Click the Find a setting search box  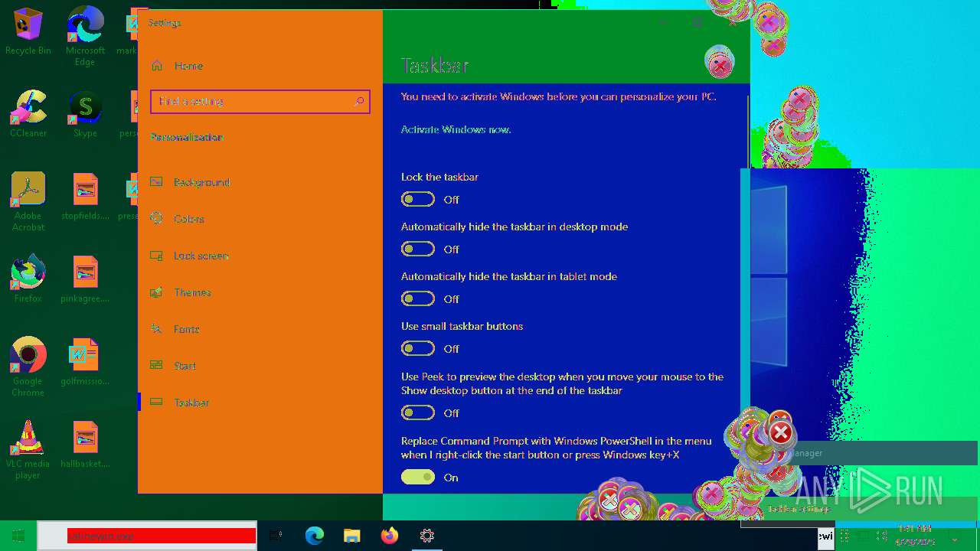[260, 102]
